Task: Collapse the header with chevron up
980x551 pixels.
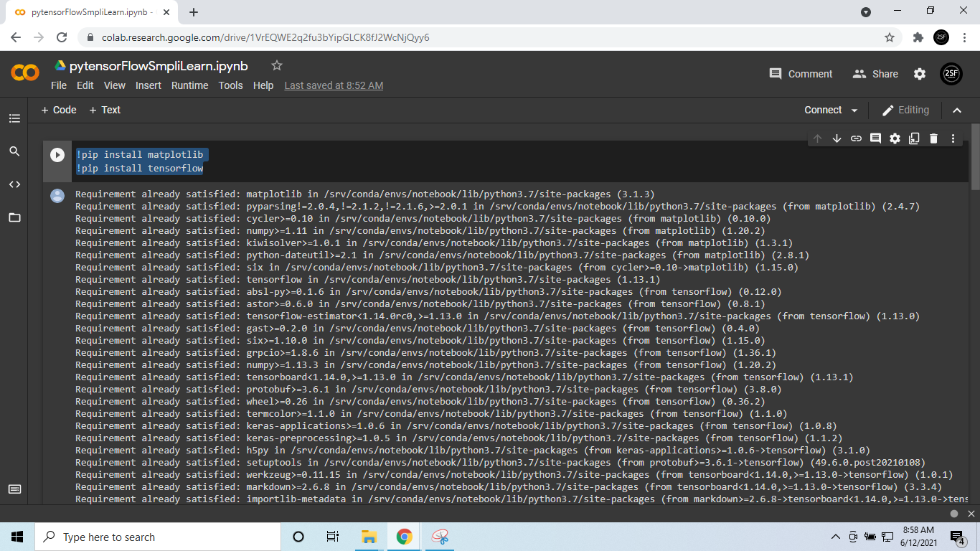Action: (x=957, y=110)
